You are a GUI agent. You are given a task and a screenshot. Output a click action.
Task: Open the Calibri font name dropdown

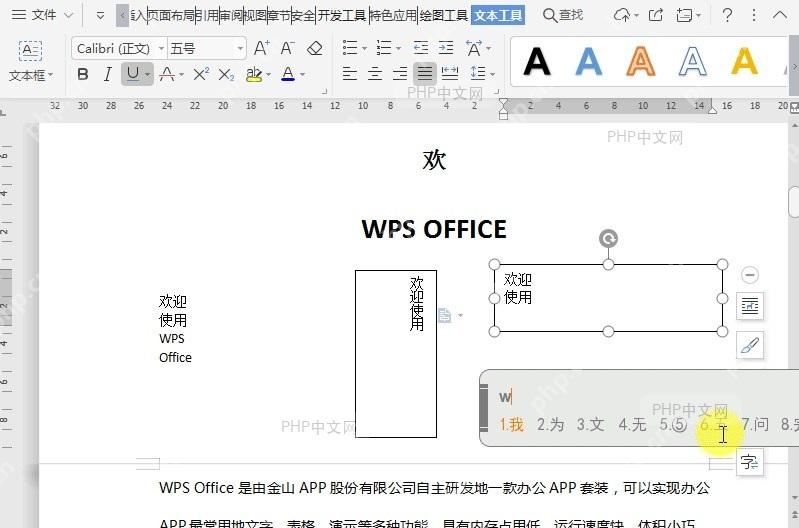coord(162,49)
